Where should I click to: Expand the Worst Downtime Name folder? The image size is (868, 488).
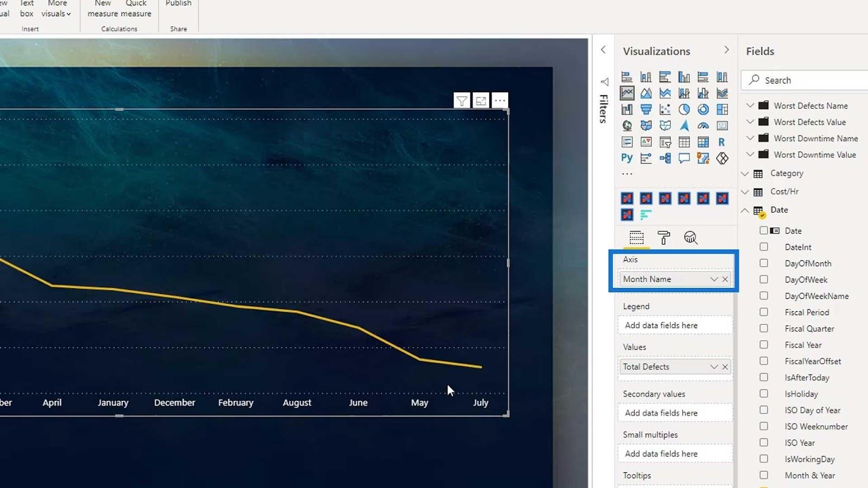click(x=750, y=138)
